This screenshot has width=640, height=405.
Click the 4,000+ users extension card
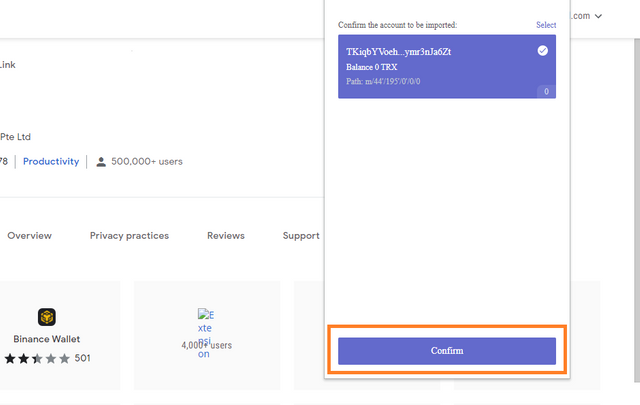tap(206, 335)
